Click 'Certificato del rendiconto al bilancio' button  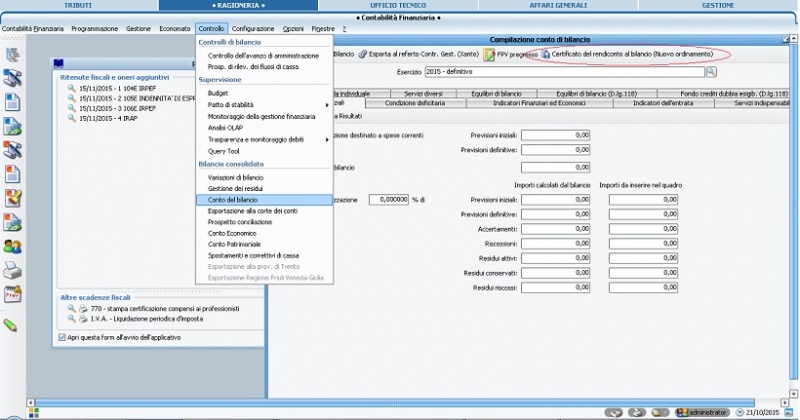click(633, 53)
